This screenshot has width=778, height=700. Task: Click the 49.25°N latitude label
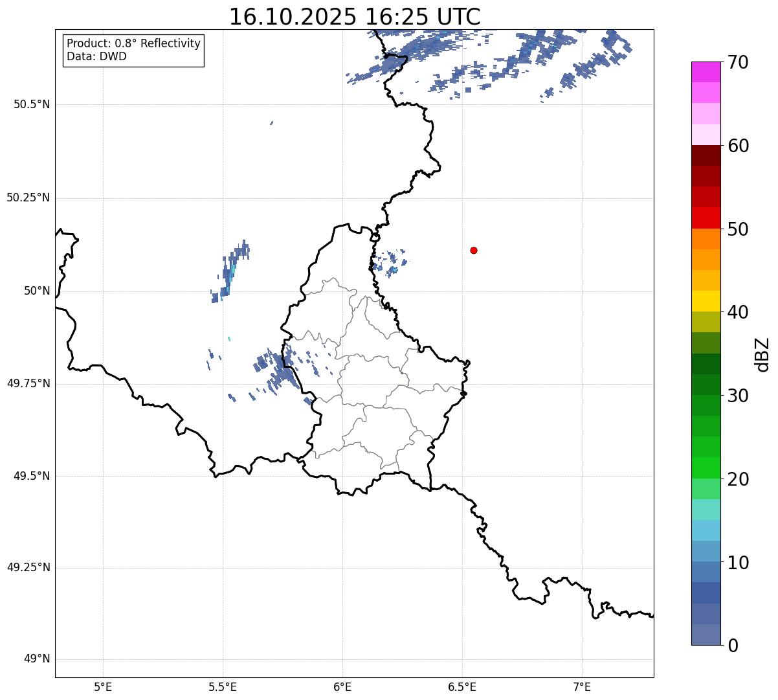[28, 567]
